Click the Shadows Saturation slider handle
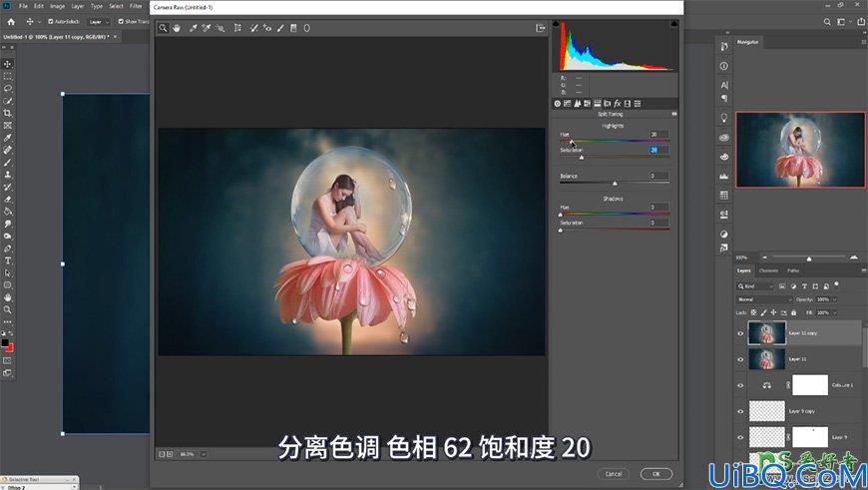Image resolution: width=868 pixels, height=490 pixels. 561,230
